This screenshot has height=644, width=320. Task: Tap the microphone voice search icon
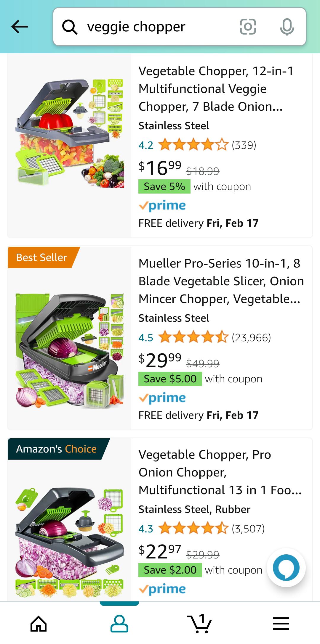[x=287, y=27]
